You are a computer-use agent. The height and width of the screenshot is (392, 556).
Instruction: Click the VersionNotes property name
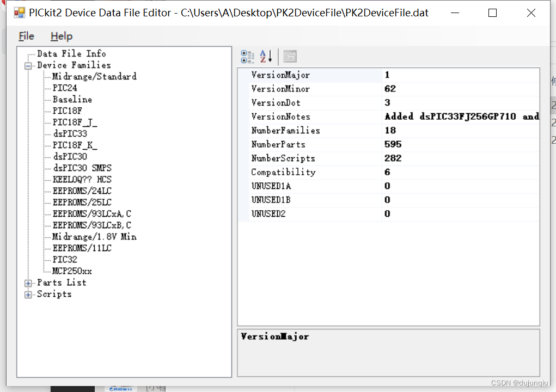[x=281, y=117]
